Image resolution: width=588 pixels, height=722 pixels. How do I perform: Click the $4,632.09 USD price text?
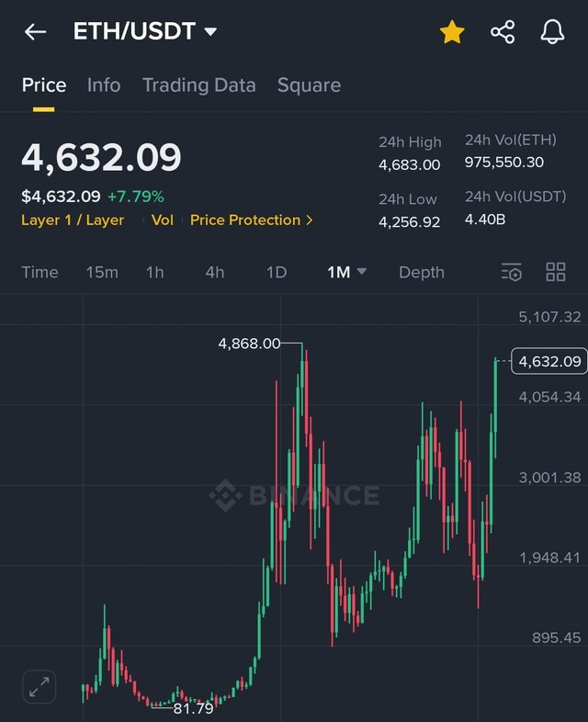[x=61, y=197]
